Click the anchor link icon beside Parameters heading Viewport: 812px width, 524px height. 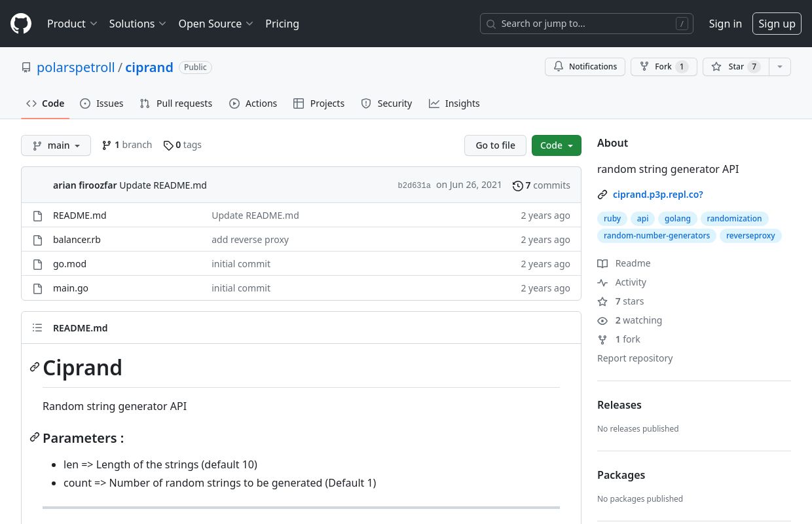35,438
